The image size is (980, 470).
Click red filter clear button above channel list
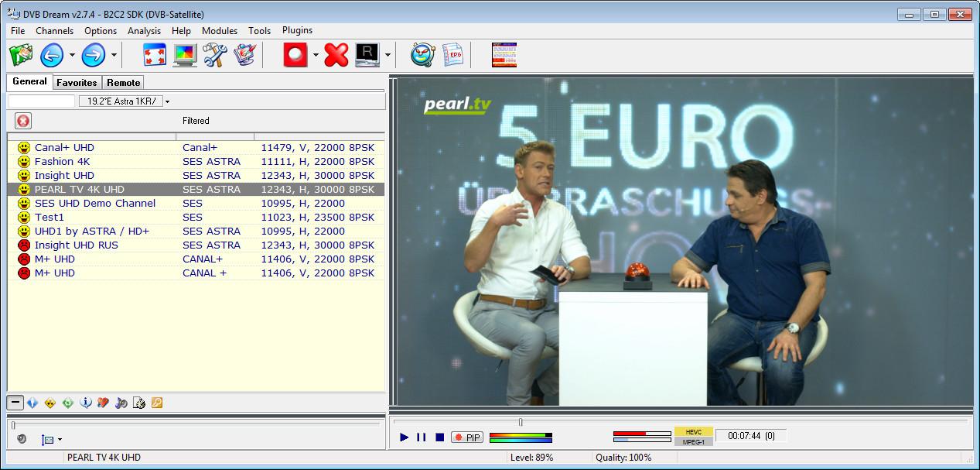pos(23,121)
